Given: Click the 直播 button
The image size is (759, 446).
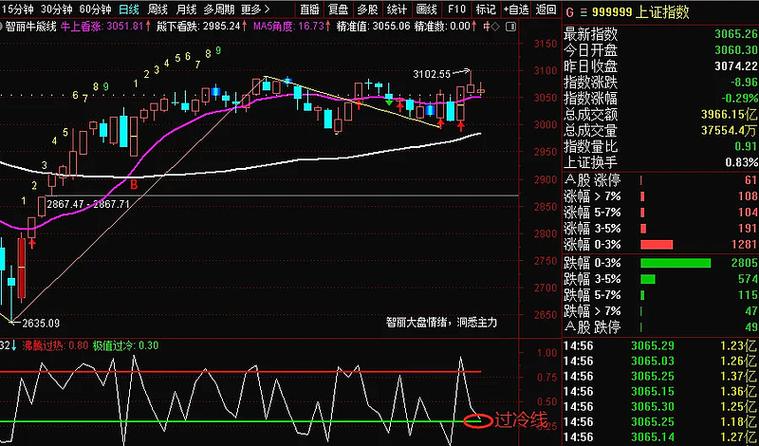Looking at the screenshot, I should pyautogui.click(x=310, y=9).
